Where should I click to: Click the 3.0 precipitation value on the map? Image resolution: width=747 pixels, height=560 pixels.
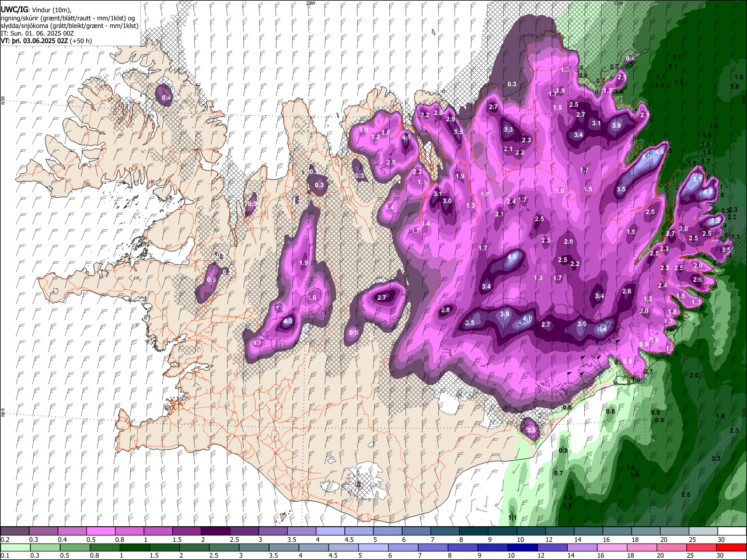pyautogui.click(x=447, y=201)
